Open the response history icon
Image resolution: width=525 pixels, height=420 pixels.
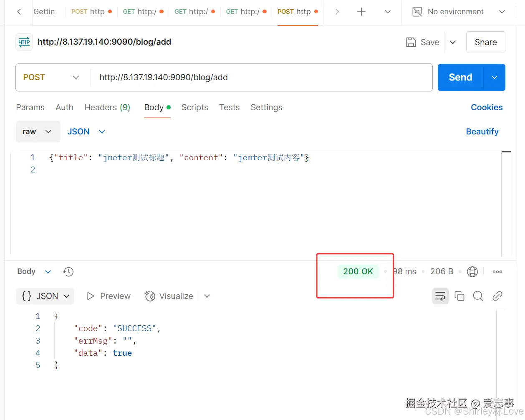[x=68, y=272]
